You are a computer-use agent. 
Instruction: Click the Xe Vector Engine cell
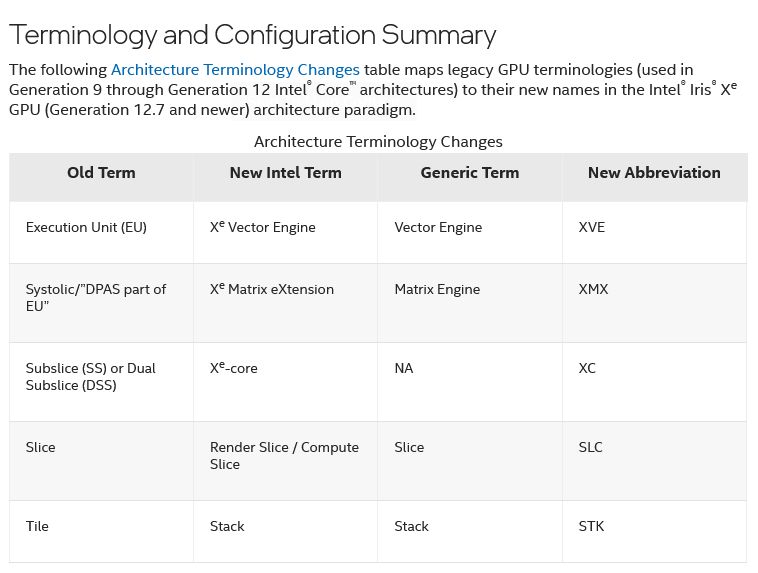coord(262,228)
